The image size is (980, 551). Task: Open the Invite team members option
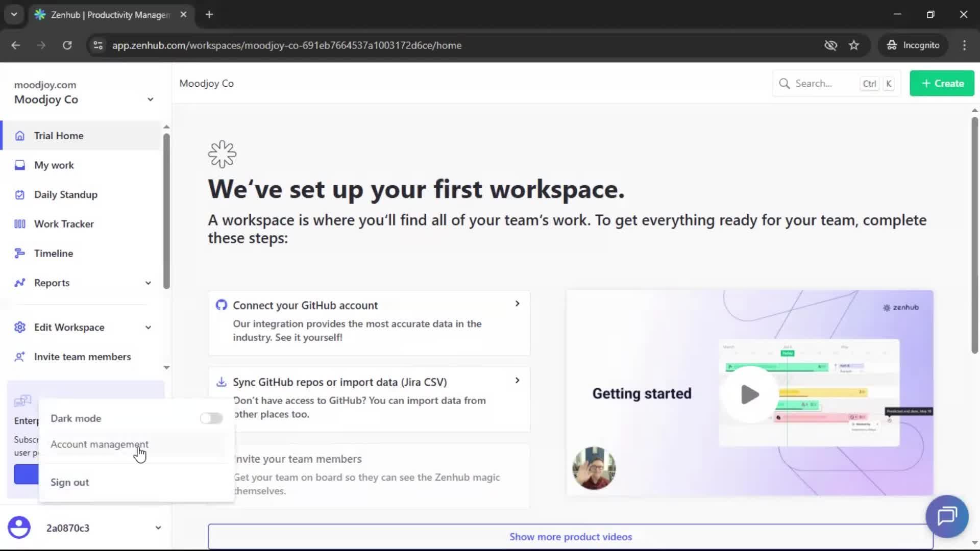[82, 357]
